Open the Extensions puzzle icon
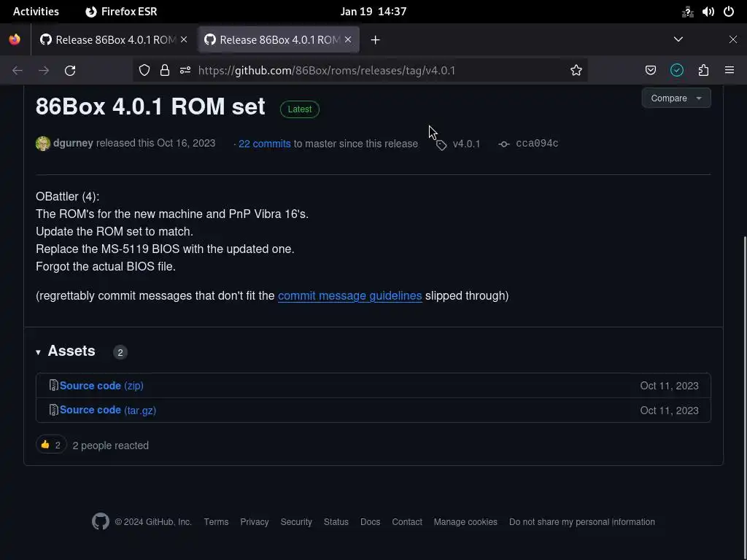The image size is (747, 560). click(704, 71)
